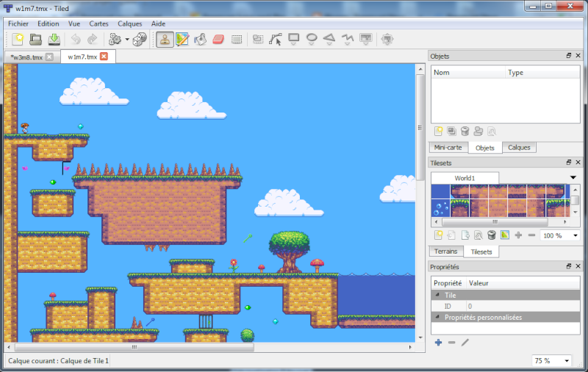Import tileset icon below tile grid
Screen dimensions: 588x372
[x=451, y=235]
